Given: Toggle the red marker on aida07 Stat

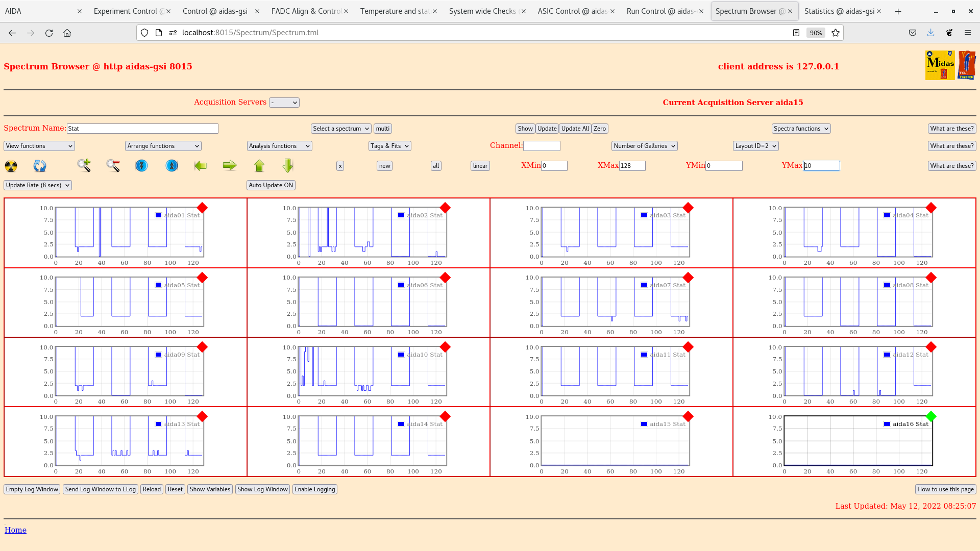Looking at the screenshot, I should 688,278.
